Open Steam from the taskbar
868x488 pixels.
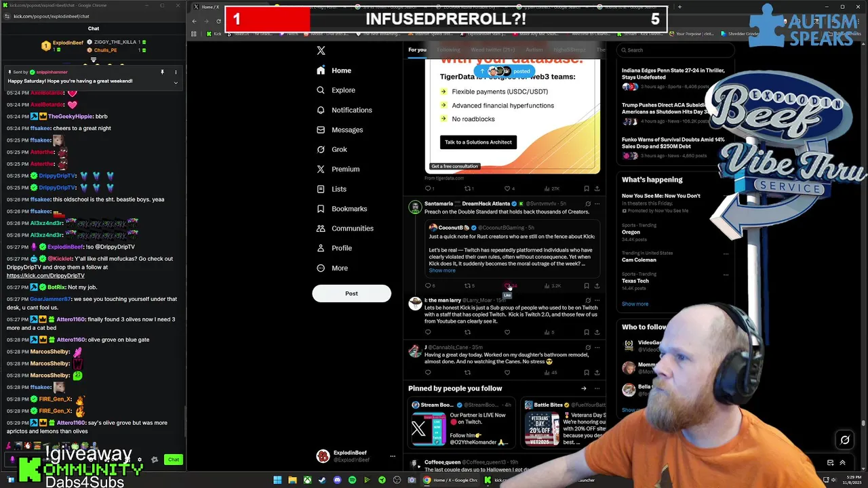click(x=322, y=480)
